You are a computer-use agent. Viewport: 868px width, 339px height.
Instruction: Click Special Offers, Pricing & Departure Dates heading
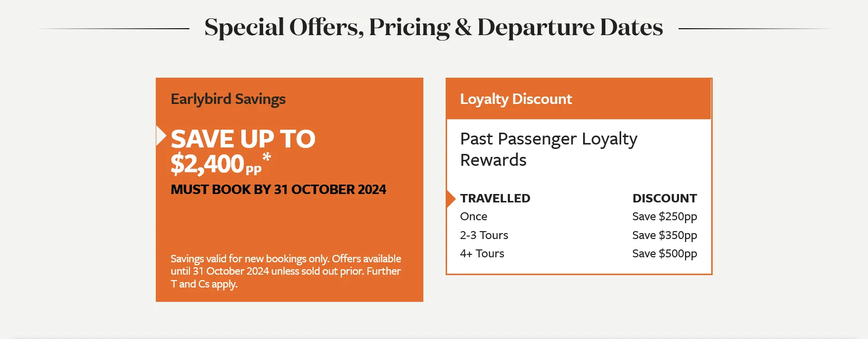(x=434, y=27)
